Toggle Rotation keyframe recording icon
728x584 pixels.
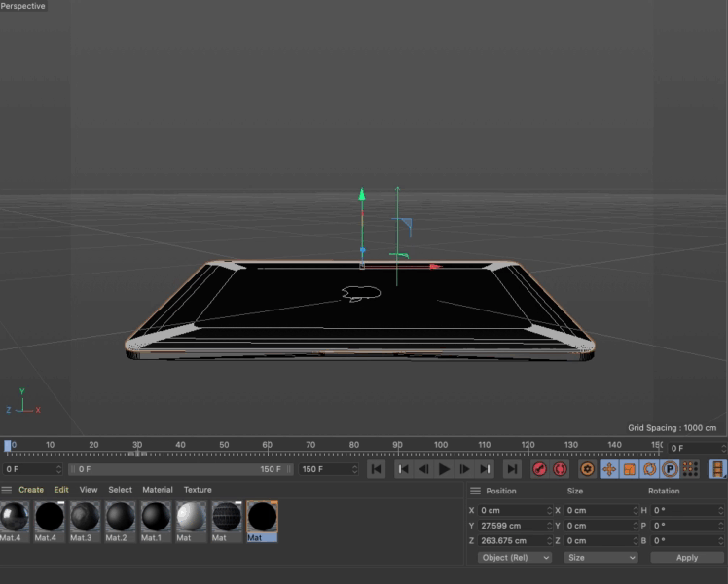tap(650, 469)
